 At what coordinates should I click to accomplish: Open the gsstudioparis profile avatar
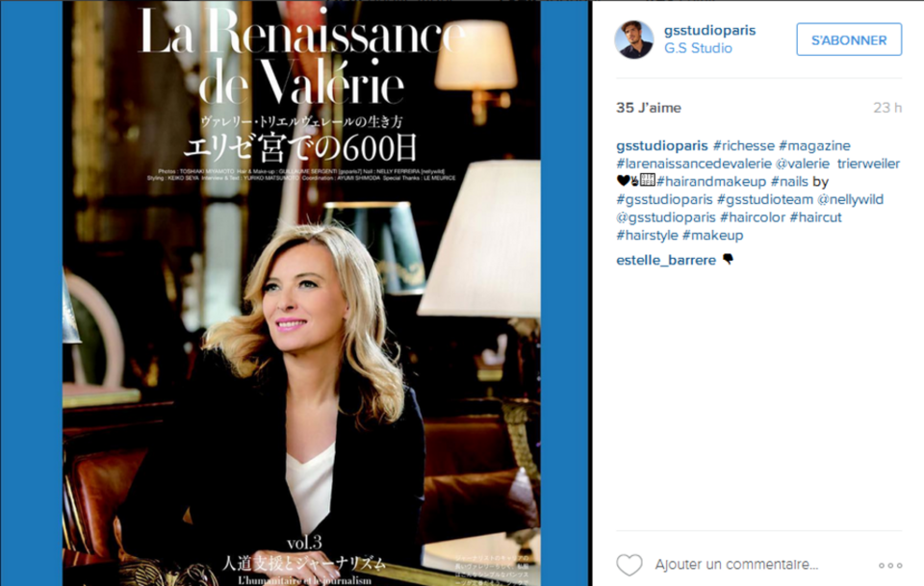(x=634, y=39)
